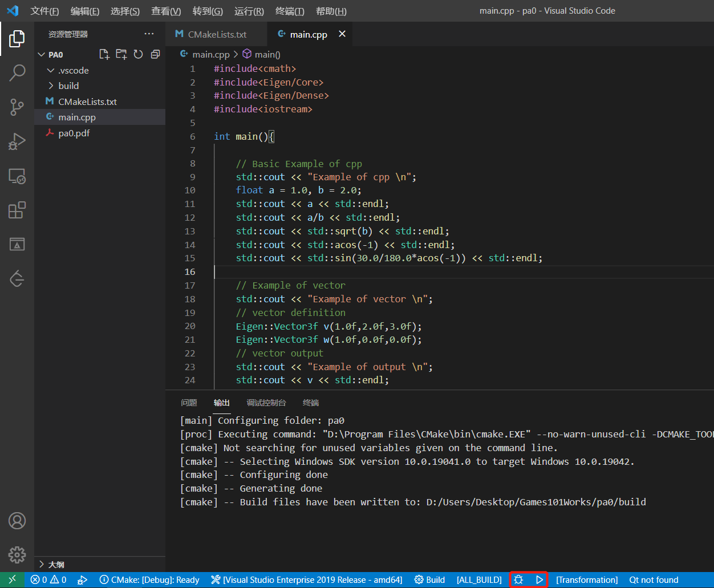Open the Extensions view
The image size is (714, 588).
(x=17, y=210)
